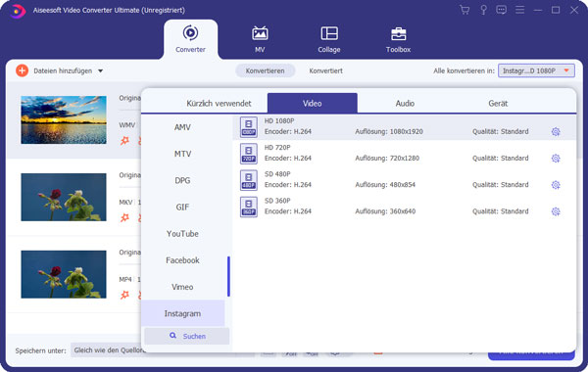This screenshot has width=588, height=372.
Task: Select the SD 360P preset label
Action: click(277, 201)
